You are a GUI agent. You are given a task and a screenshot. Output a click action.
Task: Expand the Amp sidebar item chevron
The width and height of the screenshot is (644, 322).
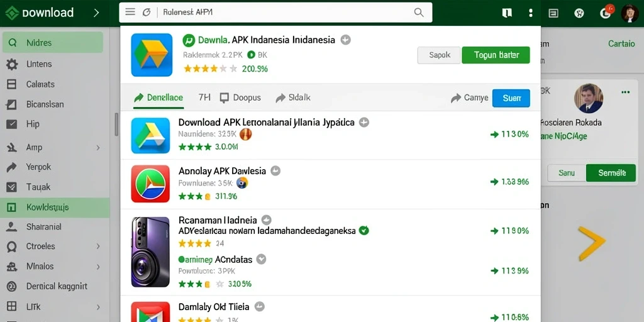(98, 147)
